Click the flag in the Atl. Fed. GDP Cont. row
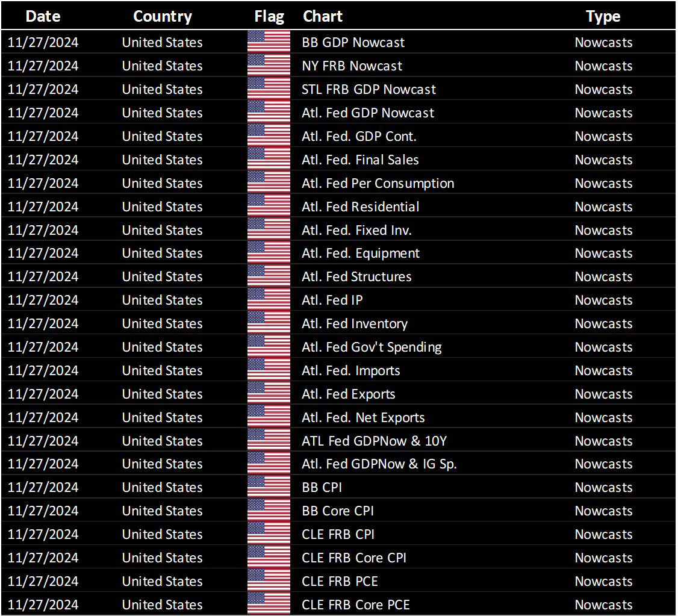This screenshot has width=678, height=616. 269,135
